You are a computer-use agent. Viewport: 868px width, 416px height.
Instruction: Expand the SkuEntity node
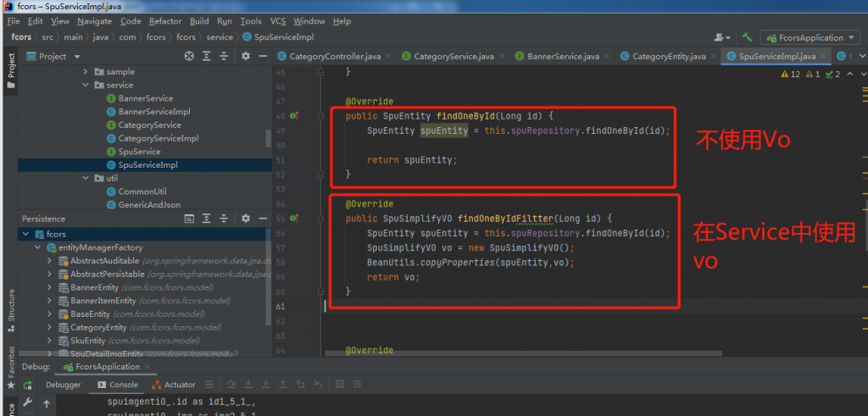50,341
